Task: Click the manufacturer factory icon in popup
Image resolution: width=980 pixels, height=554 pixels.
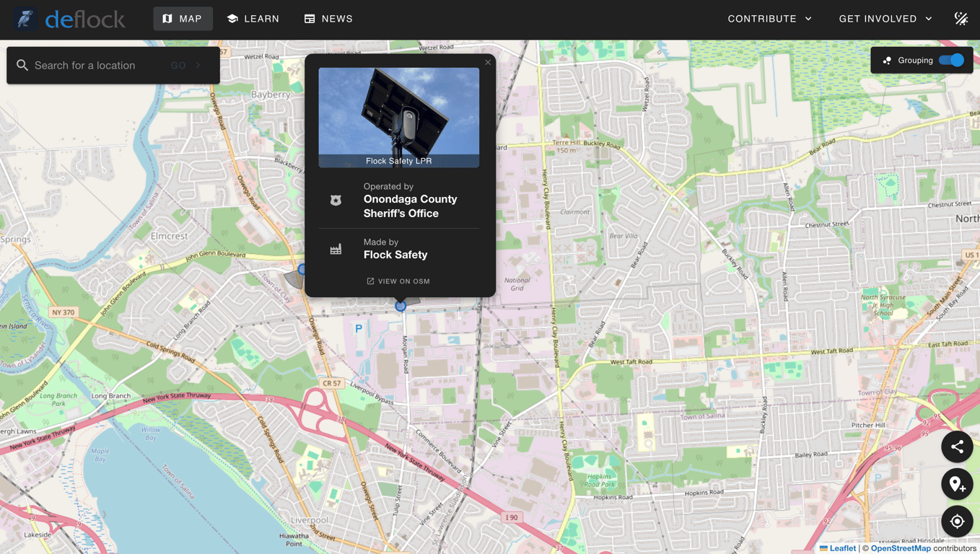Action: [336, 249]
